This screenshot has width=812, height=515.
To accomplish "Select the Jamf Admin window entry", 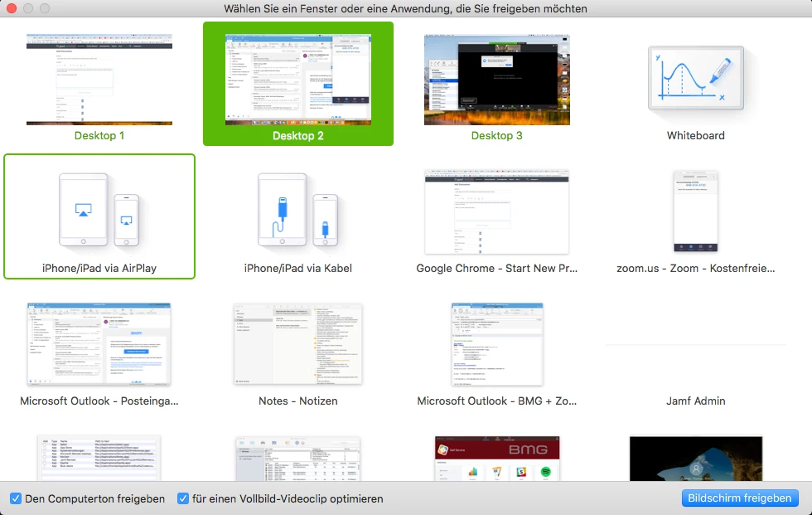I will click(695, 401).
